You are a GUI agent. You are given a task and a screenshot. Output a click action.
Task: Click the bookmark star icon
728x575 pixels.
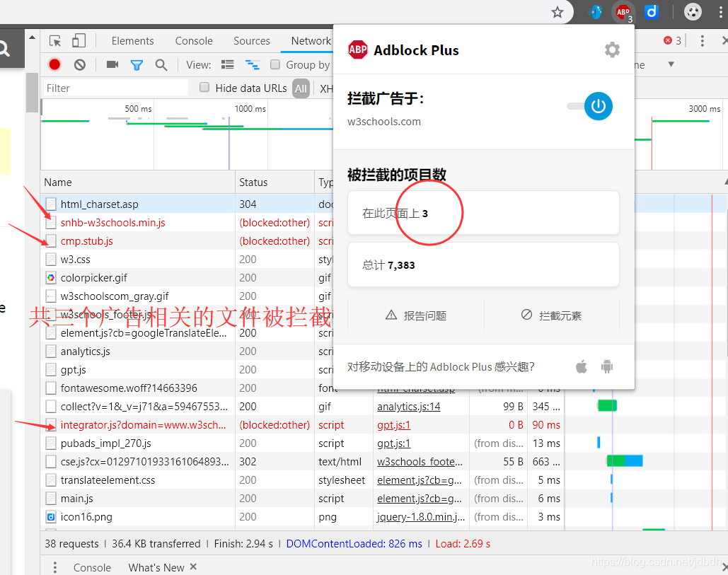(x=557, y=12)
